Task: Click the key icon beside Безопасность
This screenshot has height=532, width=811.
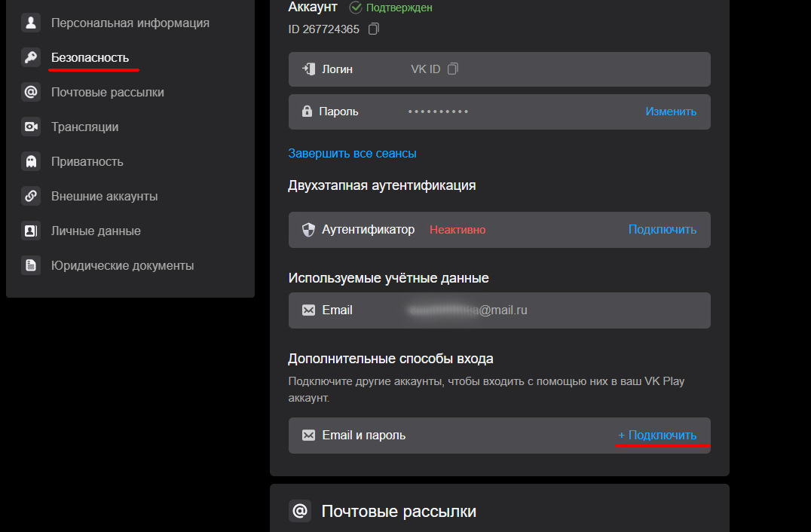Action: [x=31, y=57]
